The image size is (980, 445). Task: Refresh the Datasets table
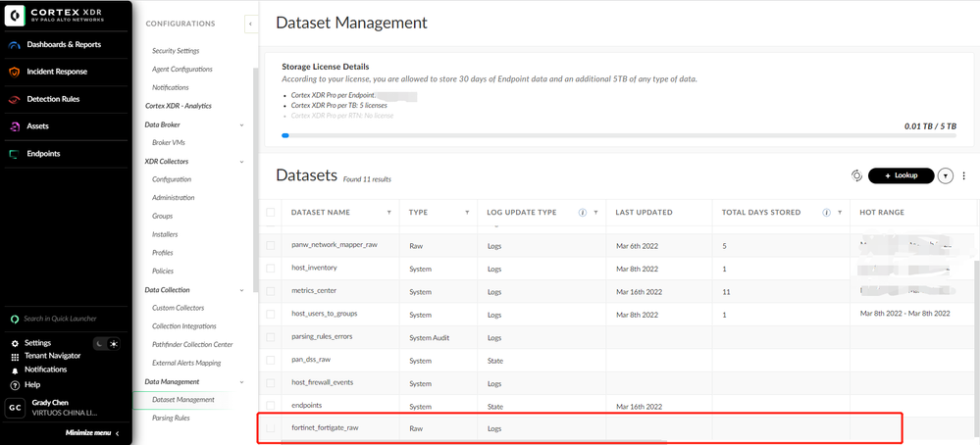(856, 175)
